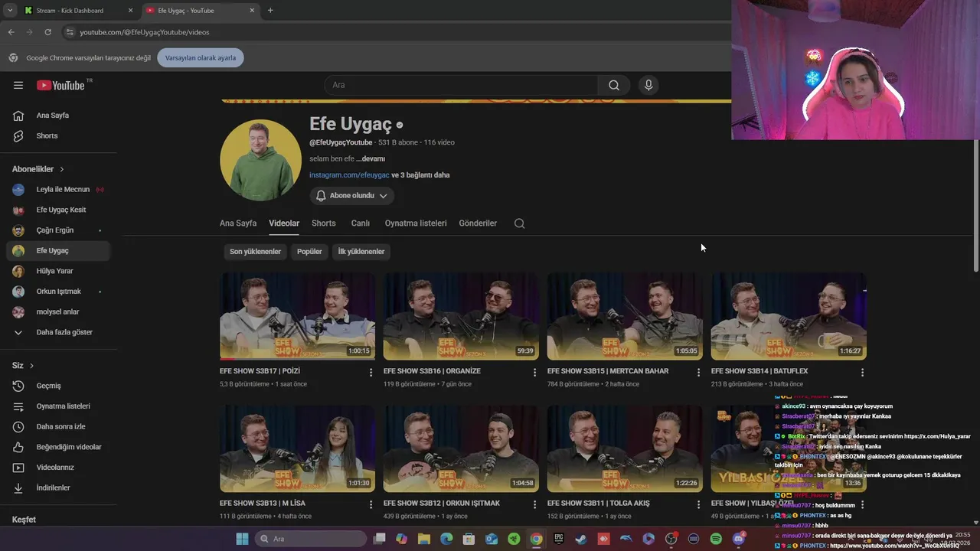Open a new Chrome tab with plus

270,11
